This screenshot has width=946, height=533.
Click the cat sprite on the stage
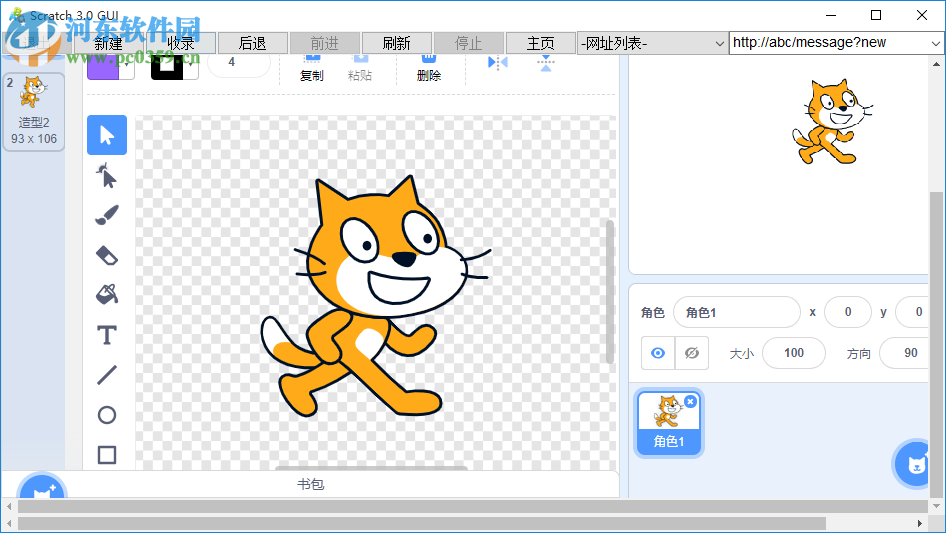pos(831,121)
